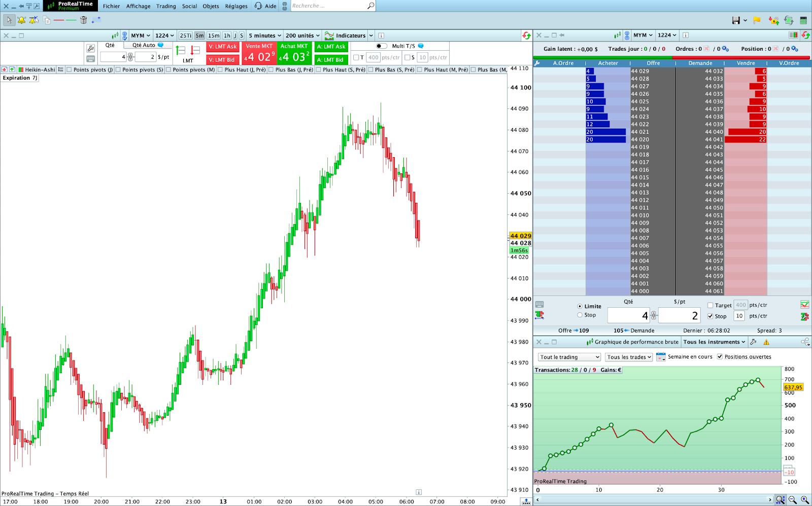Click the calendar icon beside Semaine en cours

click(x=661, y=357)
